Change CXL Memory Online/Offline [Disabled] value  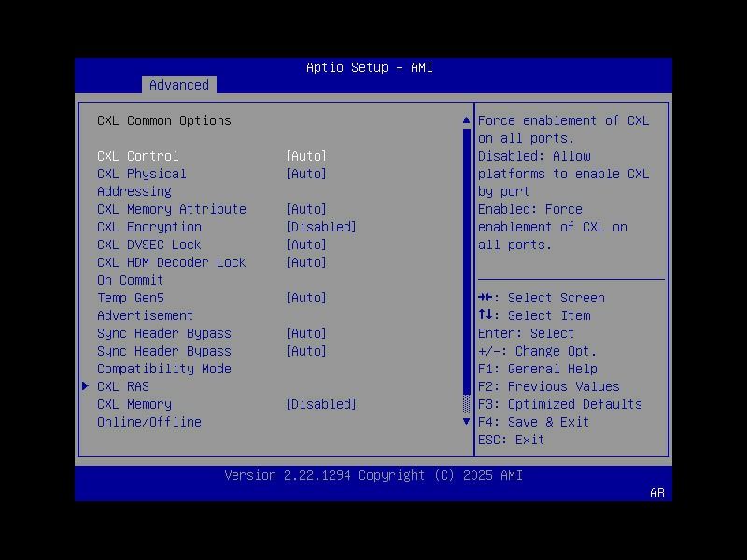pos(321,404)
